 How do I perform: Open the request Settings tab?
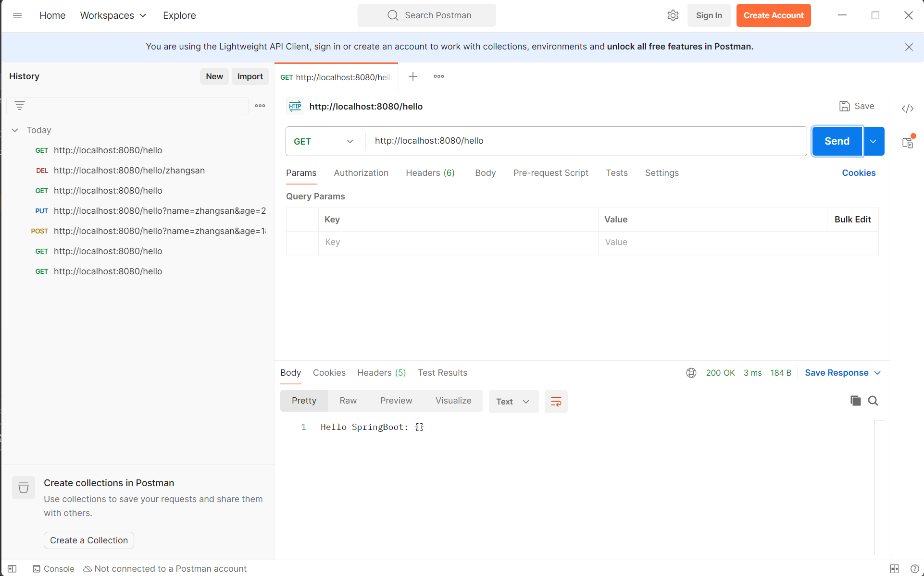tap(662, 173)
